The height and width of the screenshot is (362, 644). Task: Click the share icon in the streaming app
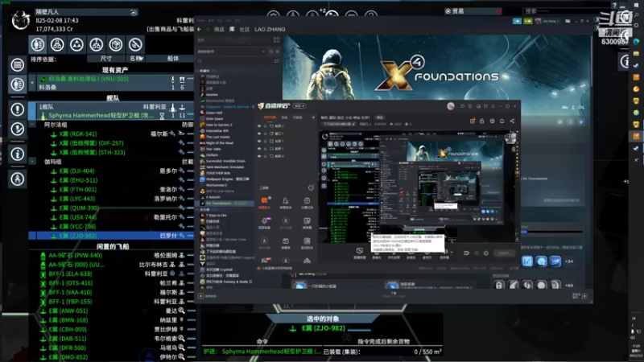coord(512,121)
